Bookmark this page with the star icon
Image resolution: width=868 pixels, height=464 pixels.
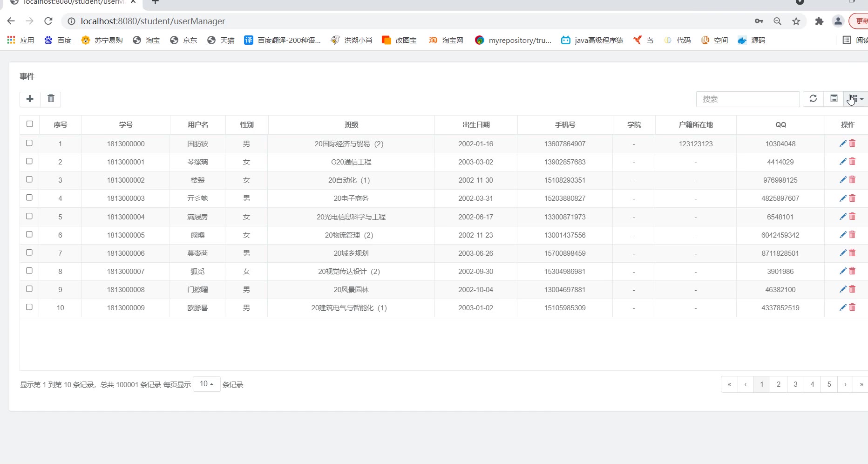pyautogui.click(x=796, y=21)
